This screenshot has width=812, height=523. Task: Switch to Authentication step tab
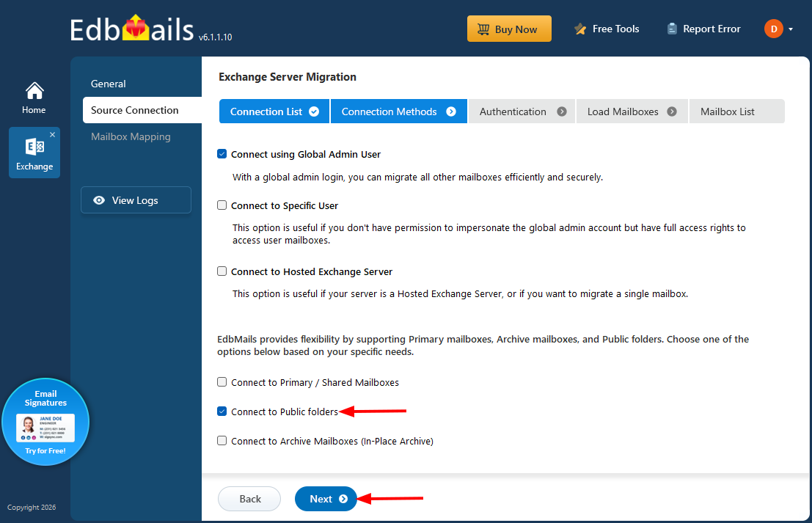point(522,111)
